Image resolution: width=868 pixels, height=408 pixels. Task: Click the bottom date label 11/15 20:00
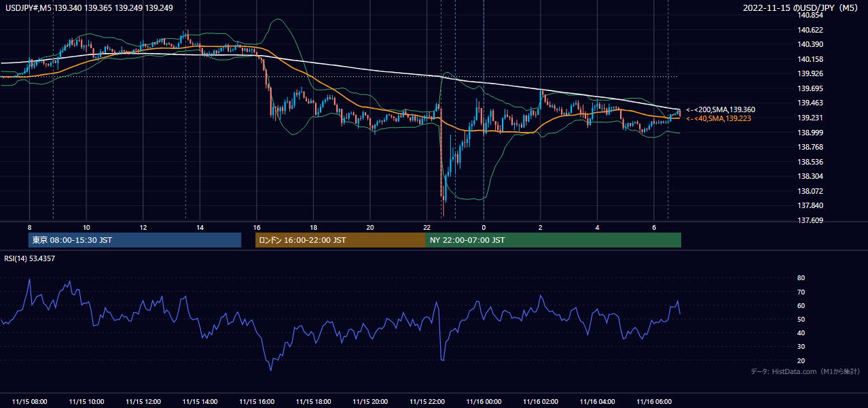click(370, 402)
